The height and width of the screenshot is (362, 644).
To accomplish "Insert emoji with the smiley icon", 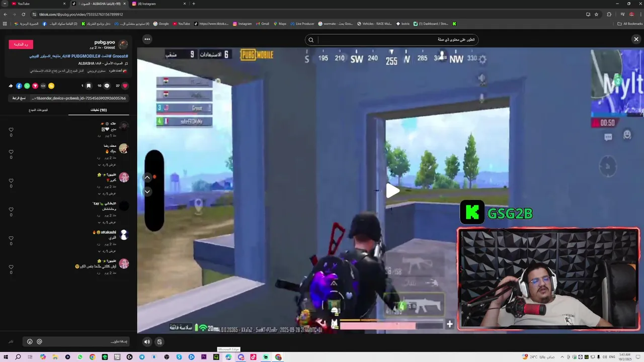I will [x=30, y=342].
